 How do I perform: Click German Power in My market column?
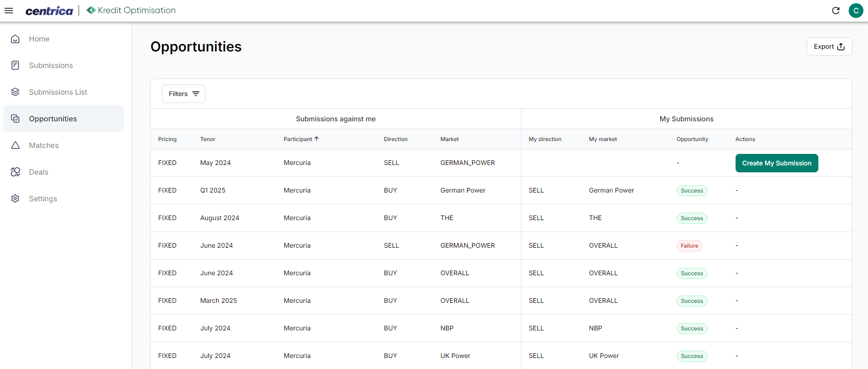[611, 190]
